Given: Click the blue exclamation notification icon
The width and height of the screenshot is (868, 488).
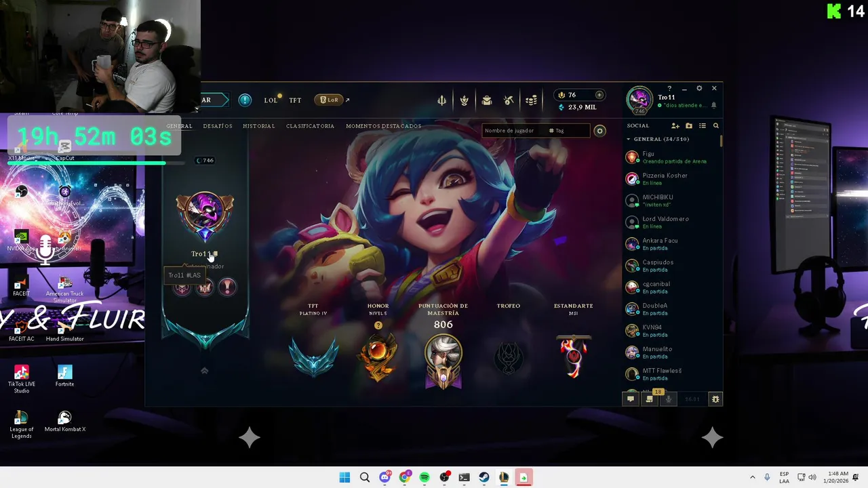Looking at the screenshot, I should click(245, 100).
